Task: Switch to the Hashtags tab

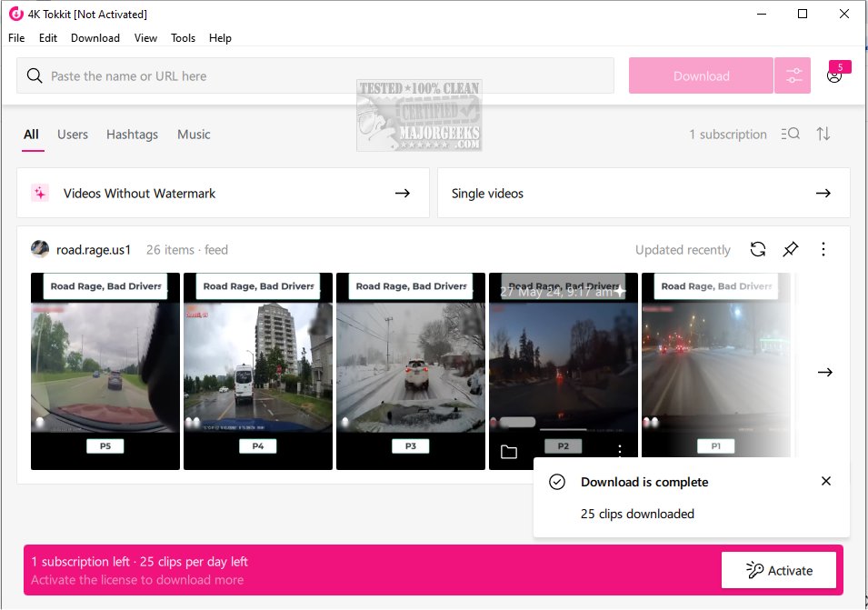Action: [132, 134]
